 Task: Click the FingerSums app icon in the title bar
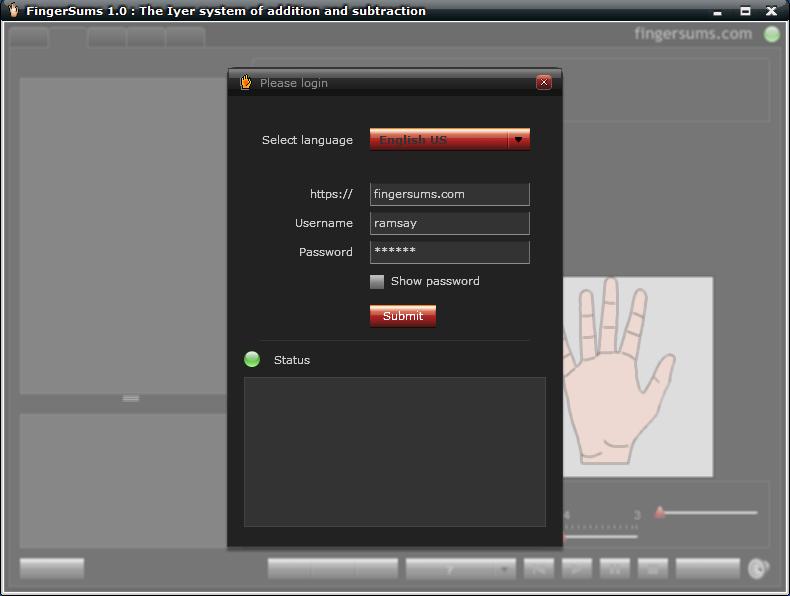(x=13, y=11)
